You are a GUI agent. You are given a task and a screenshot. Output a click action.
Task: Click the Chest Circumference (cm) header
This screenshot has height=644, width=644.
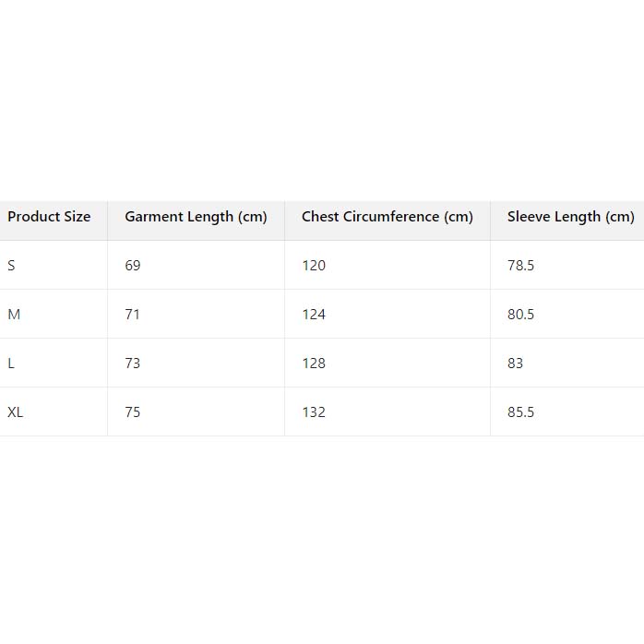tap(388, 217)
